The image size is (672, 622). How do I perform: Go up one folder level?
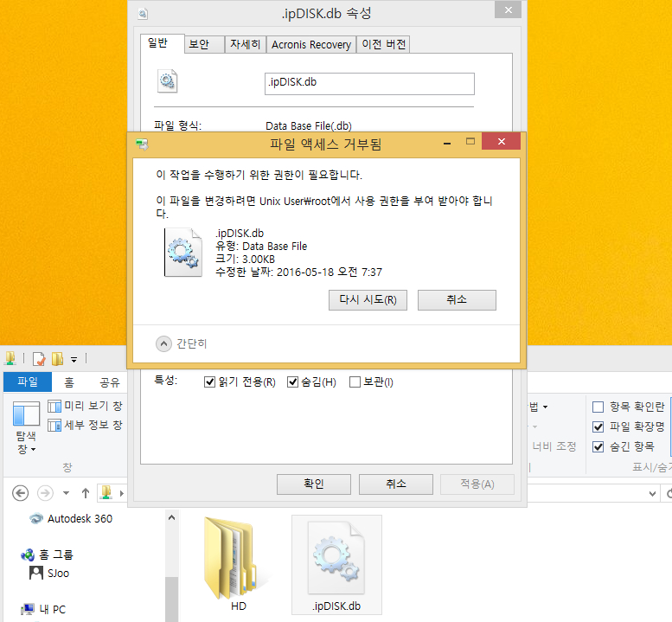(x=86, y=493)
